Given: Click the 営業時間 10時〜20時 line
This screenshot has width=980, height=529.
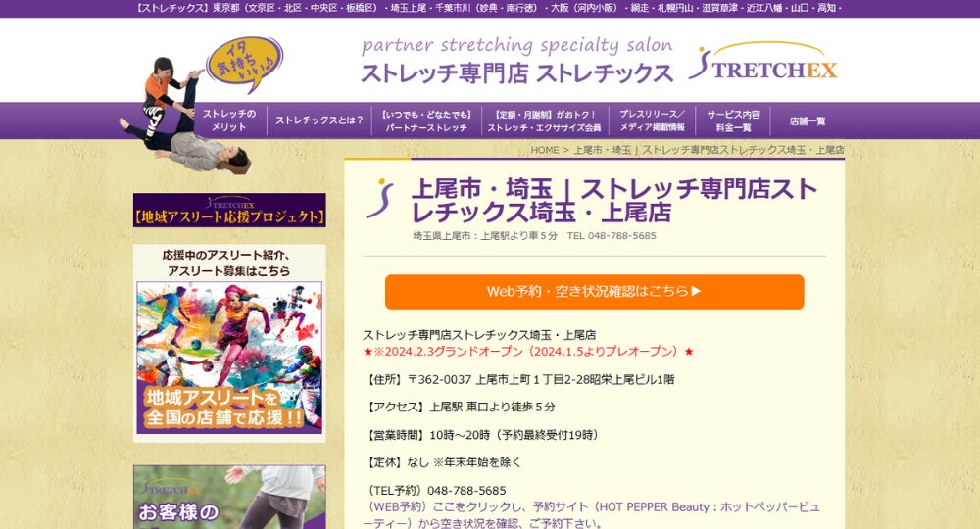Looking at the screenshot, I should (x=482, y=435).
